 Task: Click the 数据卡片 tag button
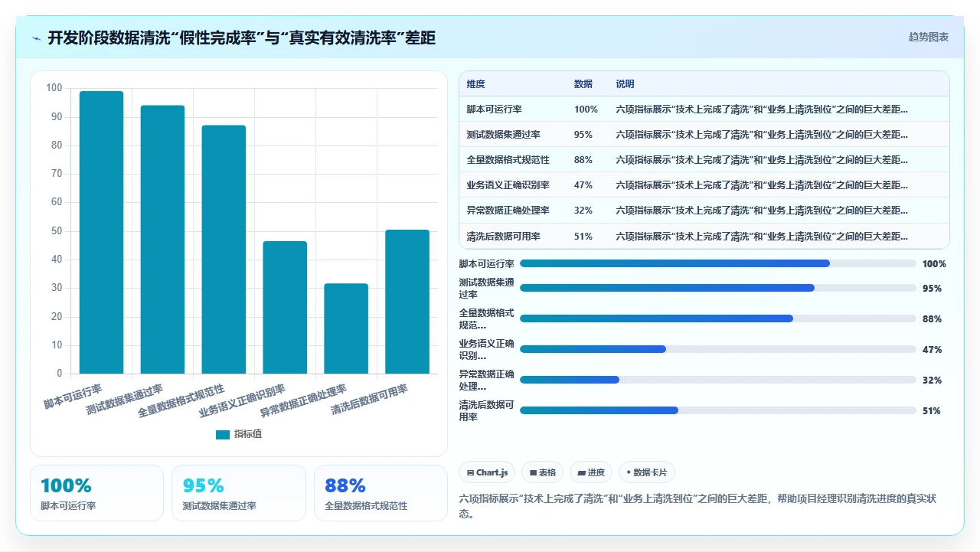[x=646, y=472]
